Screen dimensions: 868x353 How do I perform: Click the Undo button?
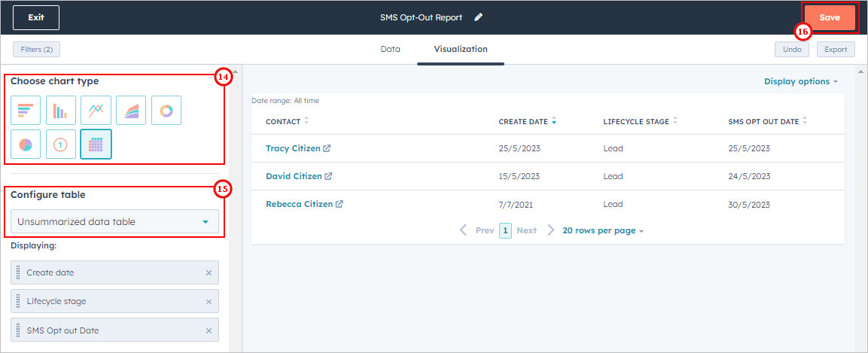pyautogui.click(x=792, y=49)
